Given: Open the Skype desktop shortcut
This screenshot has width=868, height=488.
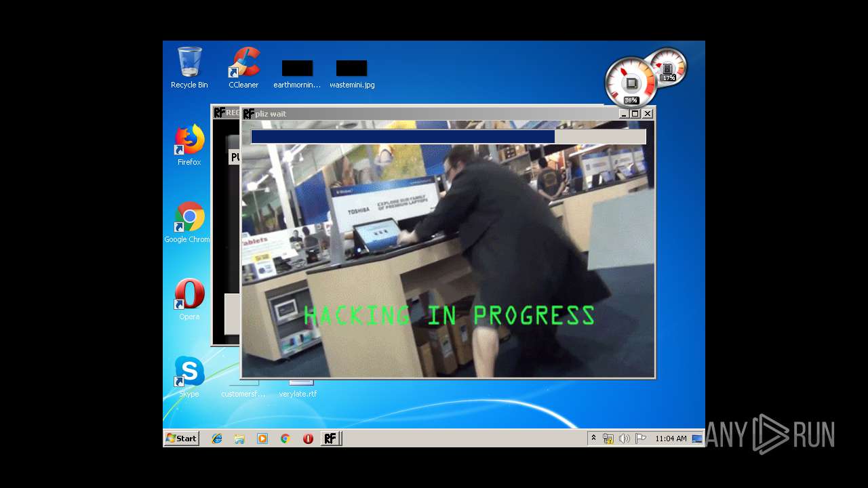Looking at the screenshot, I should pos(189,376).
